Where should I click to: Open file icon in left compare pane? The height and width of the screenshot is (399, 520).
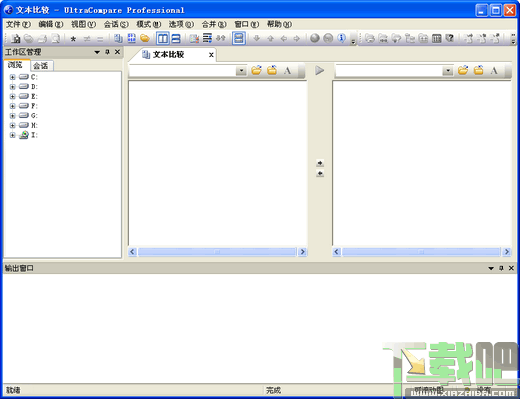click(256, 70)
